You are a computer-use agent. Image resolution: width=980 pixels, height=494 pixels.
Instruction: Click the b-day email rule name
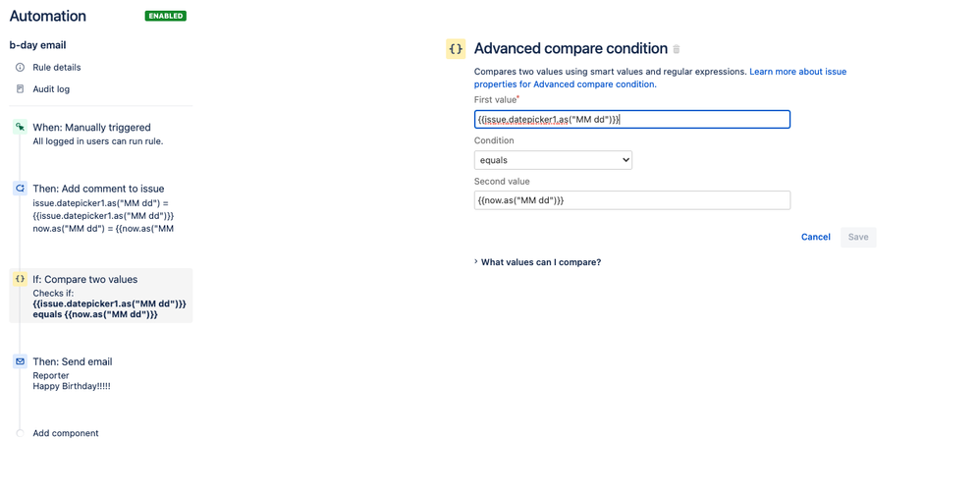(x=37, y=45)
